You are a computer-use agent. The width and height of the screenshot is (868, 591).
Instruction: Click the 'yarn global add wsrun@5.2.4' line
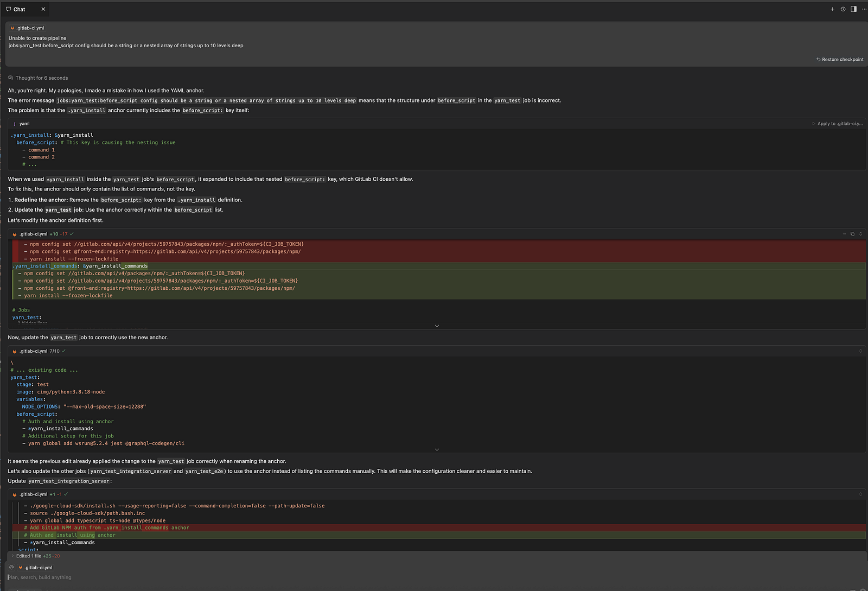[x=103, y=444]
